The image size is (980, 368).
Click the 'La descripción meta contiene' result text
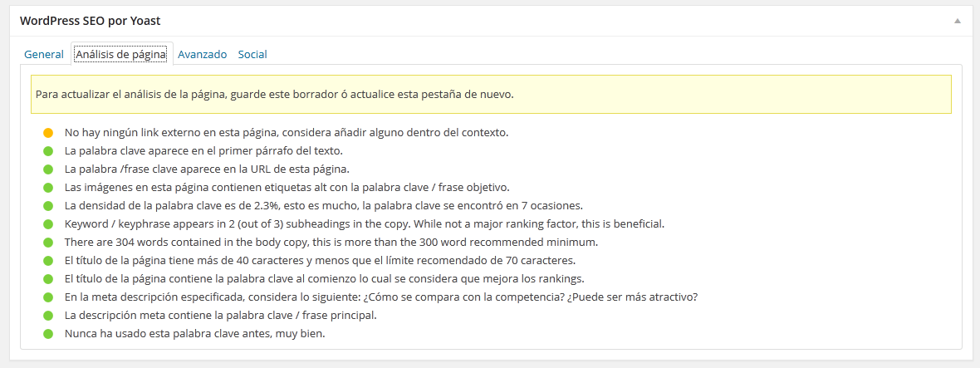point(221,315)
